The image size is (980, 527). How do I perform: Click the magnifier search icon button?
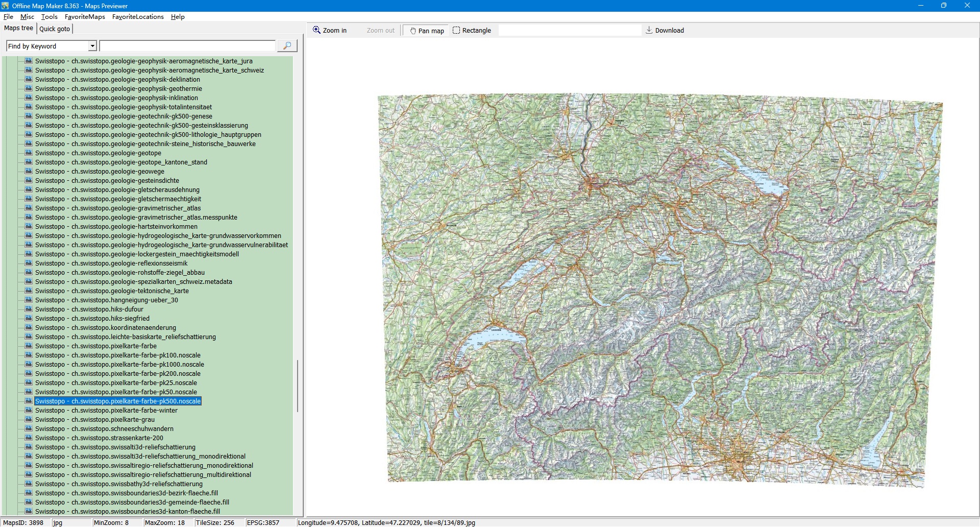point(287,46)
